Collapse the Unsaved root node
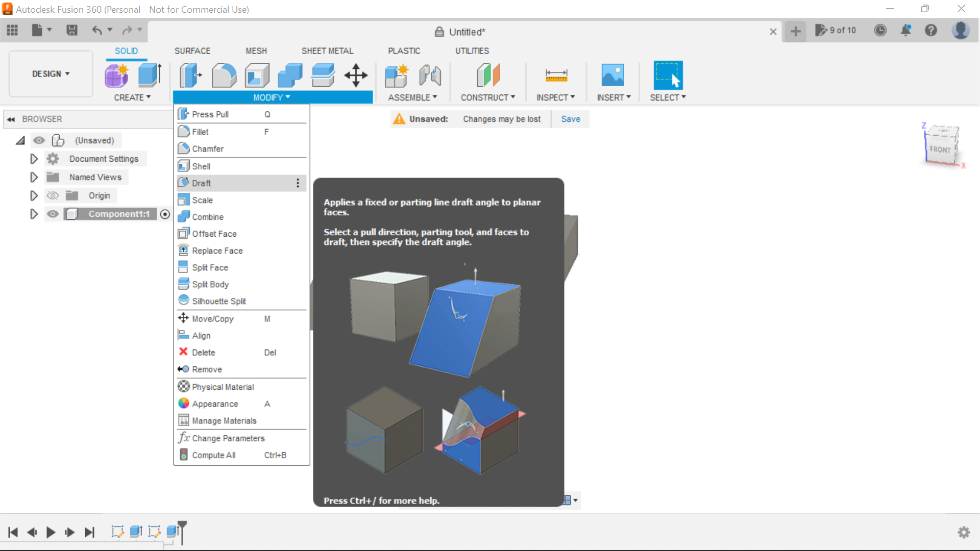The image size is (980, 551). coord(20,140)
